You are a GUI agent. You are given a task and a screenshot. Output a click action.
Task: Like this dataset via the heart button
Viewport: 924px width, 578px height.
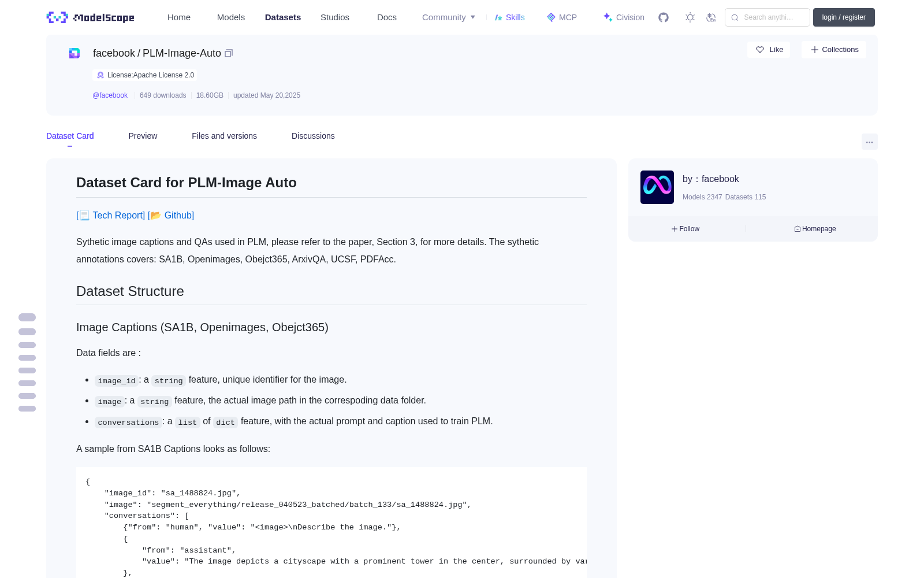pyautogui.click(x=769, y=50)
